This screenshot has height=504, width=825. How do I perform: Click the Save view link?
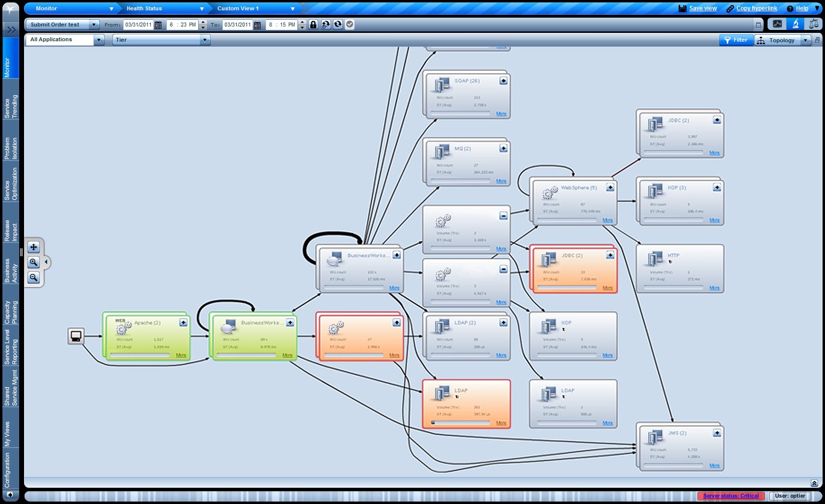703,8
